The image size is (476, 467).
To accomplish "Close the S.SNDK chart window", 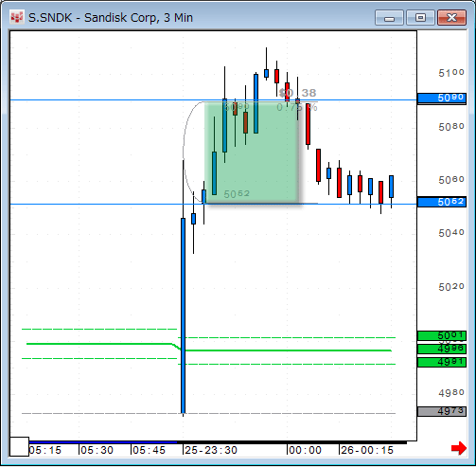I will coord(451,17).
